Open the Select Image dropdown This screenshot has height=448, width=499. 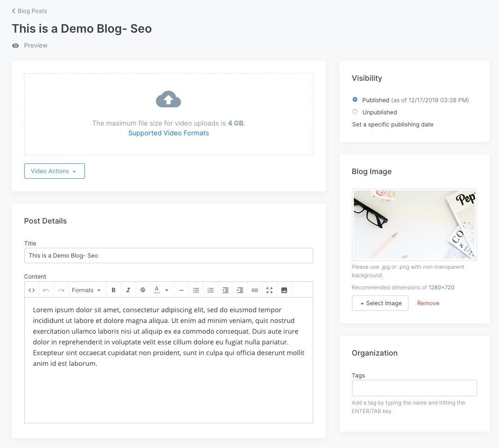380,303
